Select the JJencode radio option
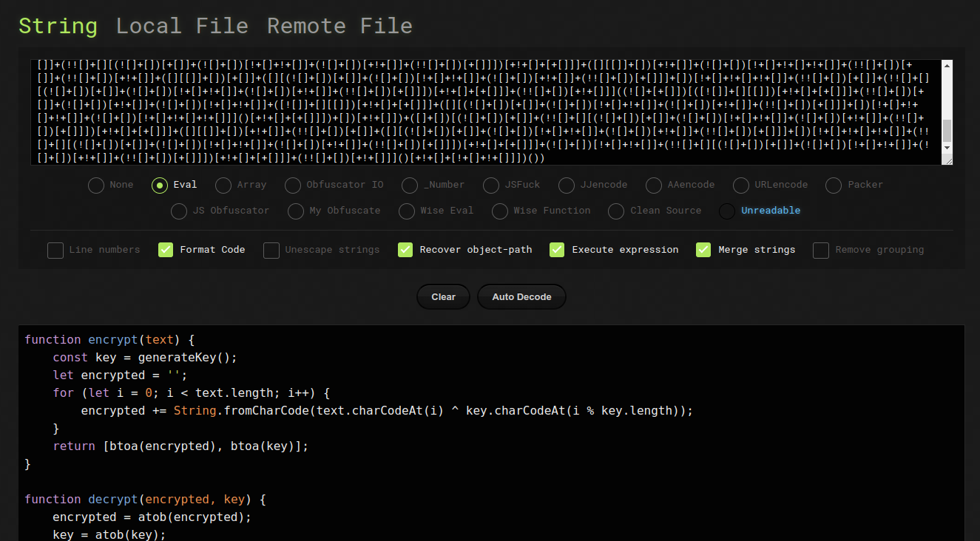This screenshot has height=541, width=980. 567,185
